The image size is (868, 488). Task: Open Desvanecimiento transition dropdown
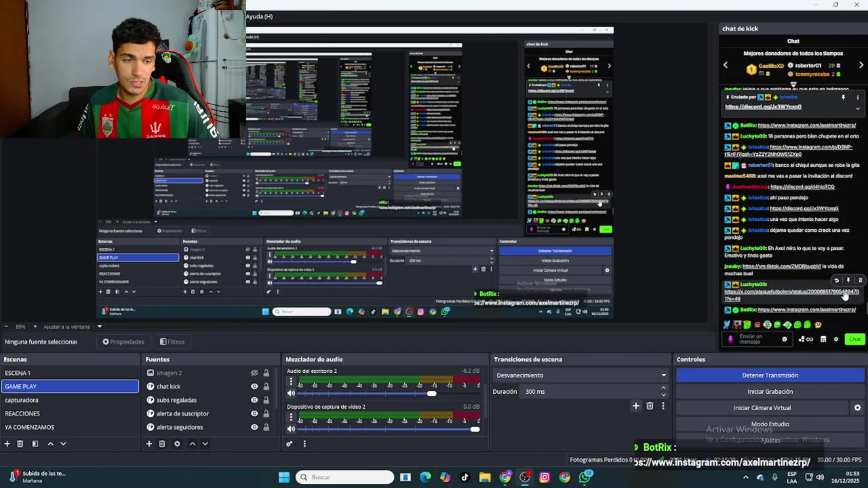click(x=580, y=375)
